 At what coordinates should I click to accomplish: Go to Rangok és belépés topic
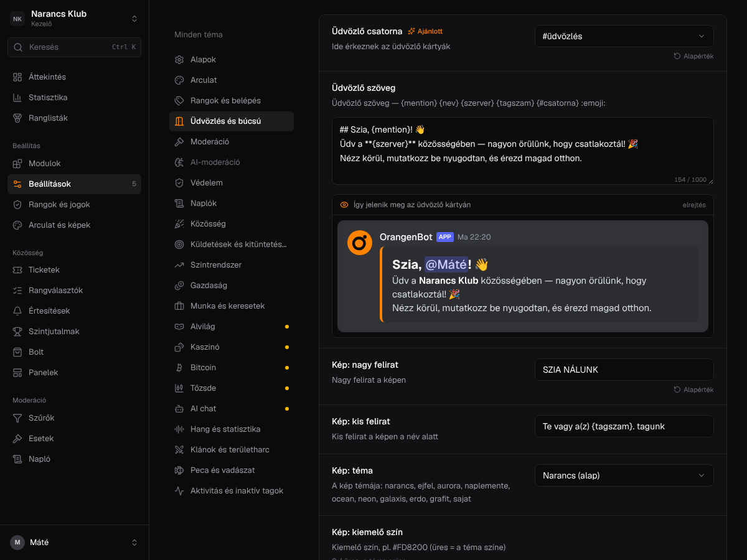[x=232, y=101]
